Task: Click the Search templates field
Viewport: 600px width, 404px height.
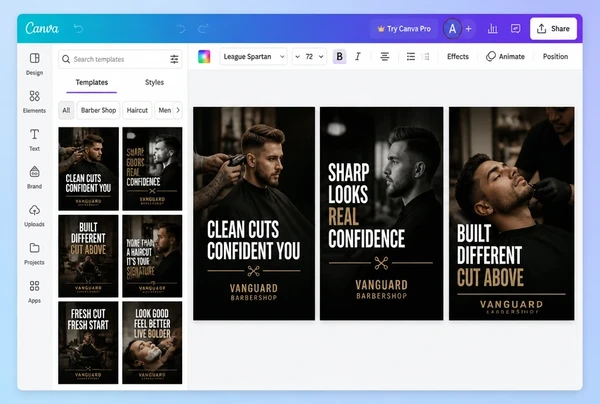Action: (120, 59)
